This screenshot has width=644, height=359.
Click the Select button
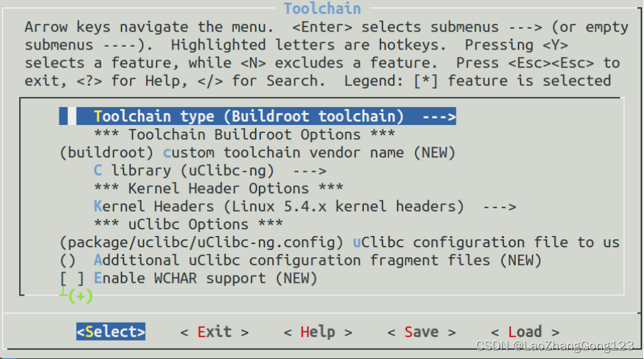[111, 331]
